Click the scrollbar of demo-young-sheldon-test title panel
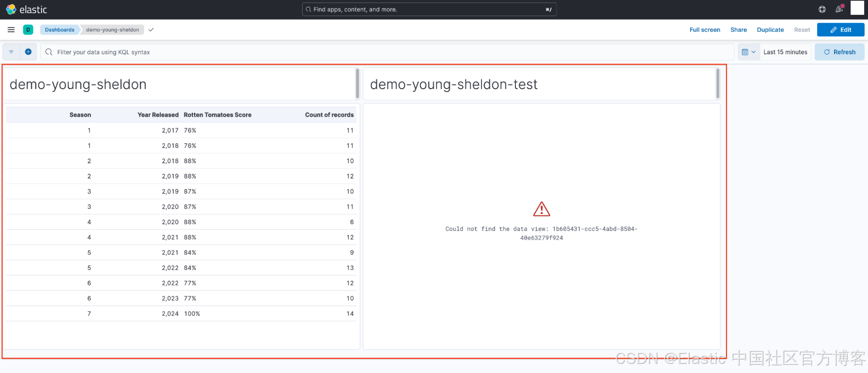 718,83
